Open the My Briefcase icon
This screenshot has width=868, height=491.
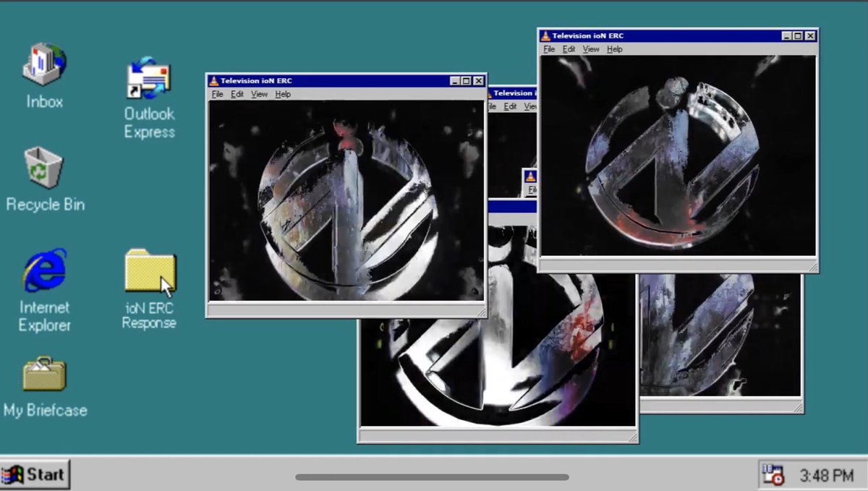[44, 373]
